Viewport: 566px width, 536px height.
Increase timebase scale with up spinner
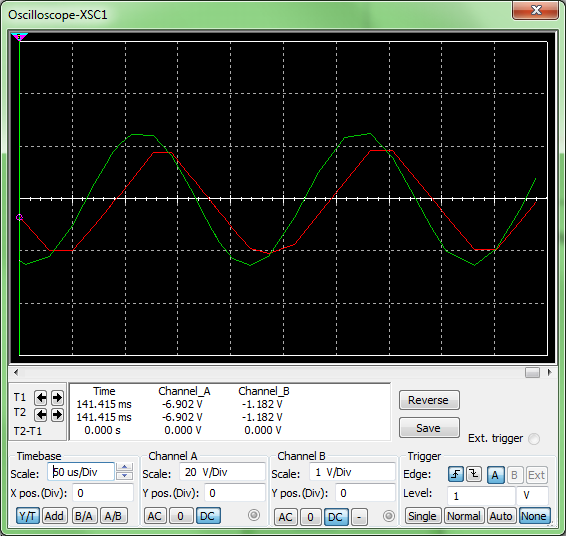[125, 467]
